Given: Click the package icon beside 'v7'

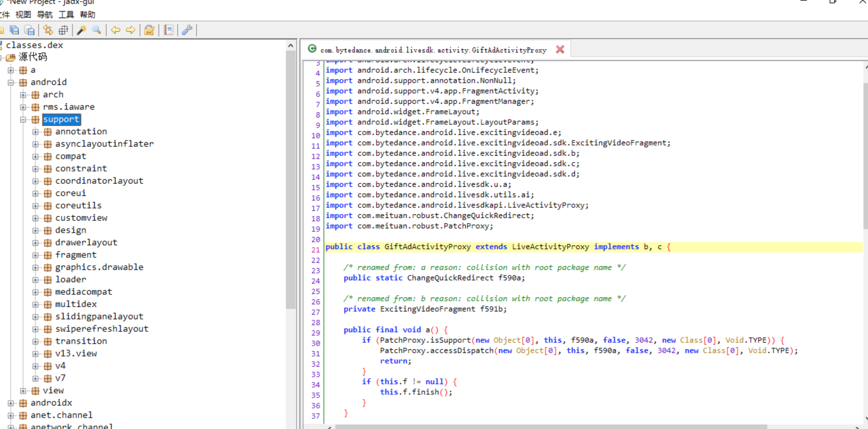Looking at the screenshot, I should 48,379.
